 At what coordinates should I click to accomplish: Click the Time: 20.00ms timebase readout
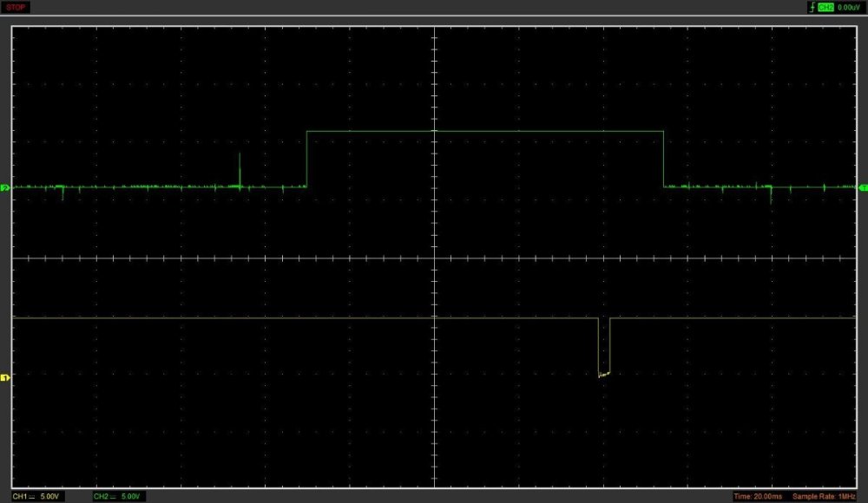[x=757, y=496]
